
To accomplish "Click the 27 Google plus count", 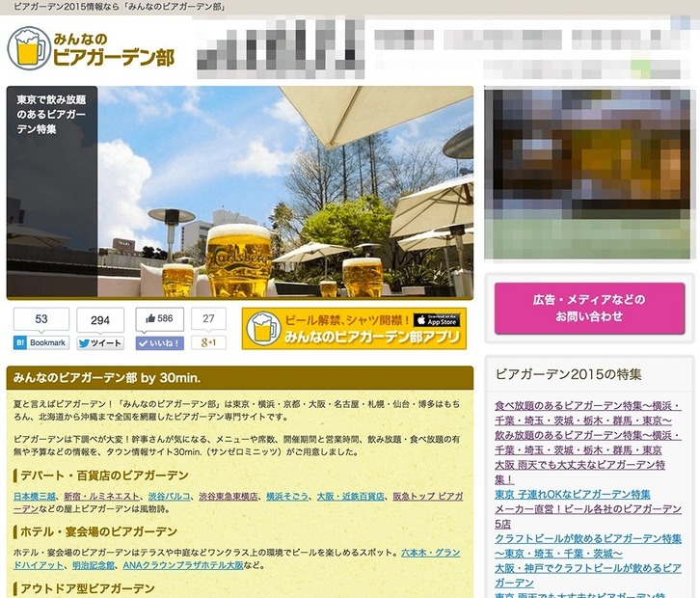I will point(208,318).
